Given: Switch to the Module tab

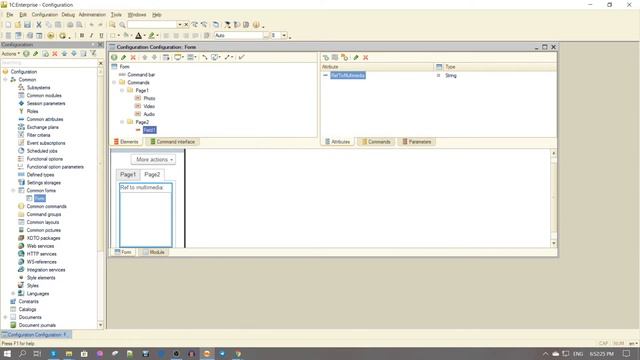Looking at the screenshot, I should (x=153, y=252).
